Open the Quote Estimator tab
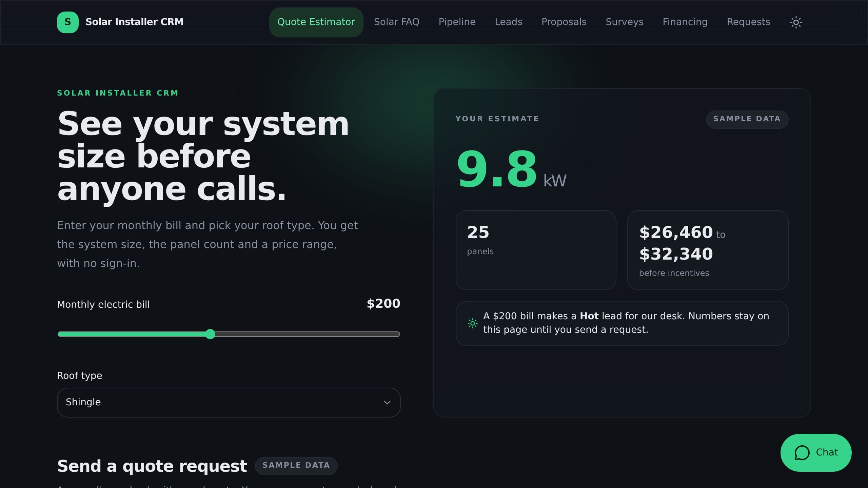This screenshot has height=488, width=868. coord(316,22)
